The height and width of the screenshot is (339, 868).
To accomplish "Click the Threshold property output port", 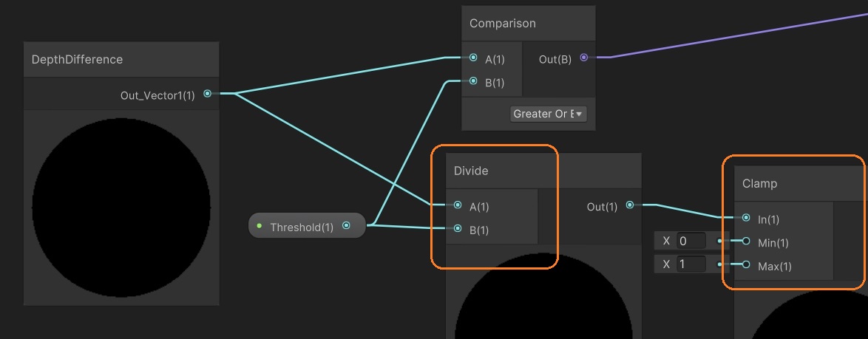I will point(346,226).
